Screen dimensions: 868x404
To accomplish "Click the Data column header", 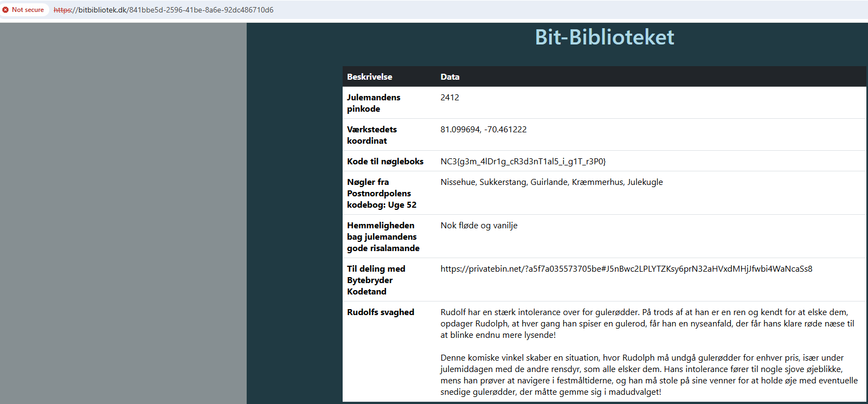I will (x=449, y=77).
